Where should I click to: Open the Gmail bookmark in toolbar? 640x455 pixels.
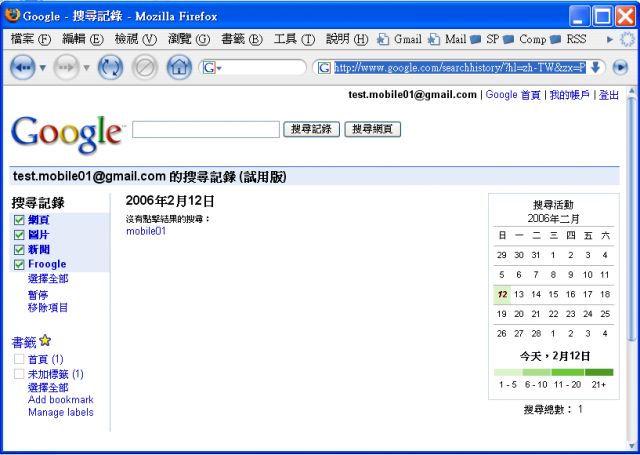click(400, 39)
